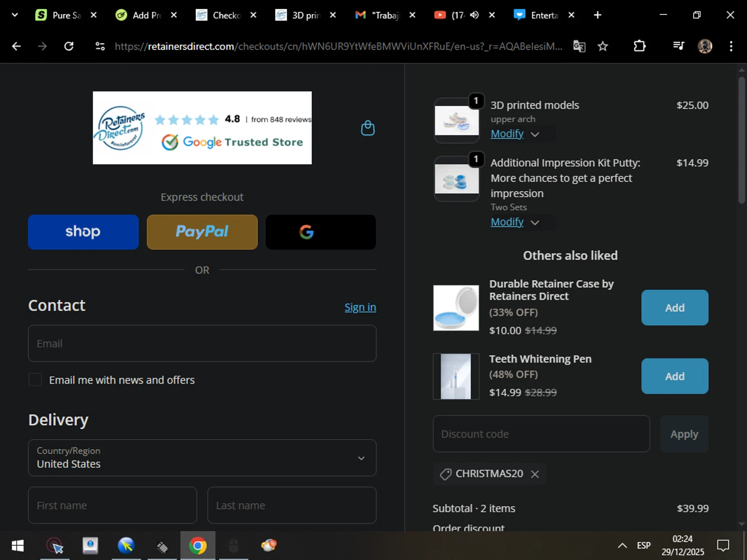This screenshot has height=560, width=747.
Task: Expand Modify chevron for Impression Kit Putty
Action: coord(535,223)
